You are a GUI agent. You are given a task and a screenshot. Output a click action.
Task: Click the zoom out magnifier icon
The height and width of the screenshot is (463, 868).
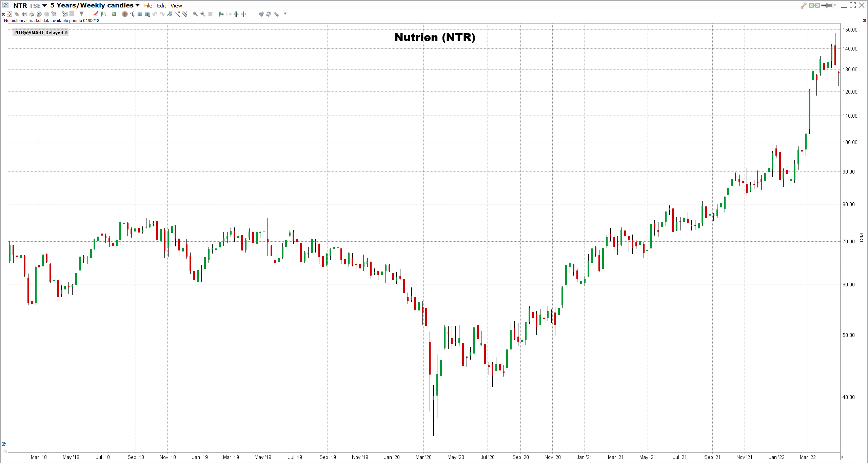[203, 14]
